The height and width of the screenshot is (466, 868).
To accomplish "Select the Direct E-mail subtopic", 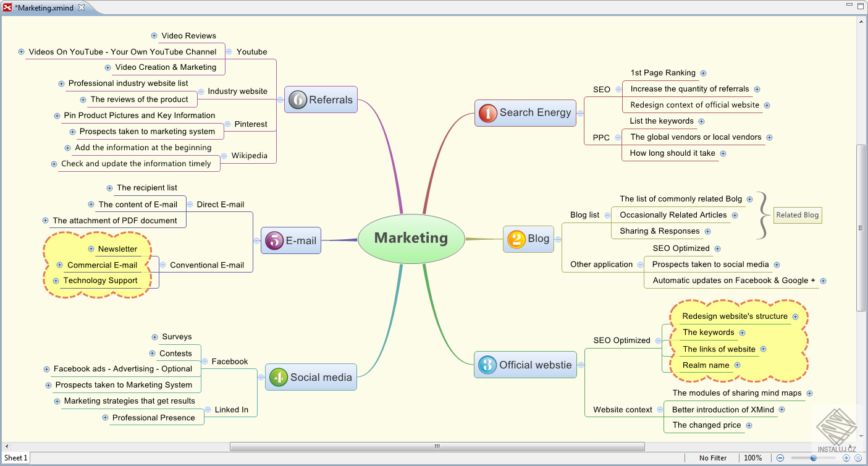I will click(x=221, y=205).
